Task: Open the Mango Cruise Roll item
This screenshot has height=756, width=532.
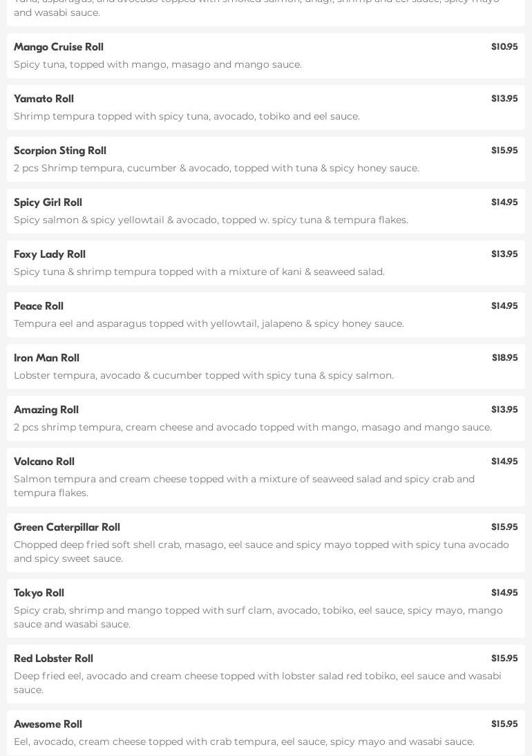Action: pos(59,47)
